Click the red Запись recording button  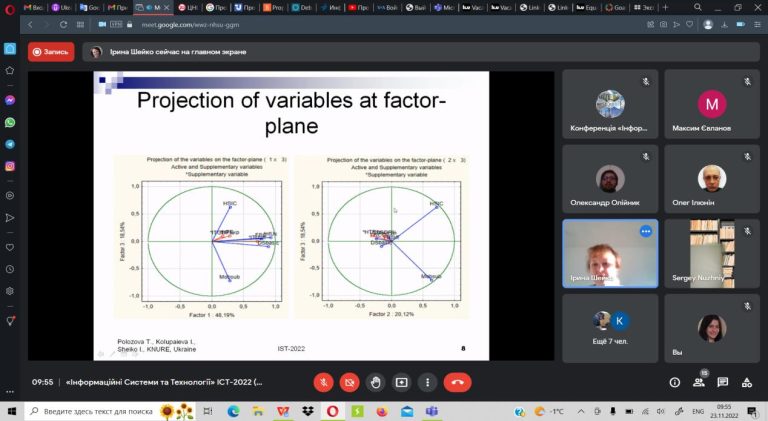point(51,52)
